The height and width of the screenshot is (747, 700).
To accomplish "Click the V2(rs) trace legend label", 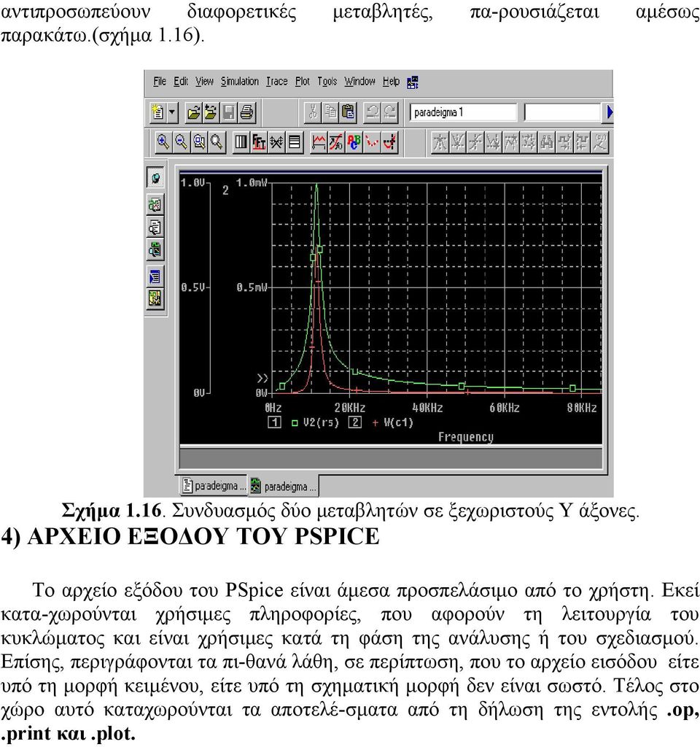I will pos(321,422).
